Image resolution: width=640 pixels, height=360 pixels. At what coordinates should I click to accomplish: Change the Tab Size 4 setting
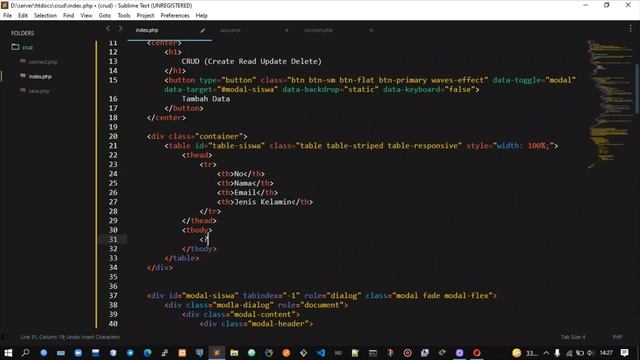[x=573, y=337]
